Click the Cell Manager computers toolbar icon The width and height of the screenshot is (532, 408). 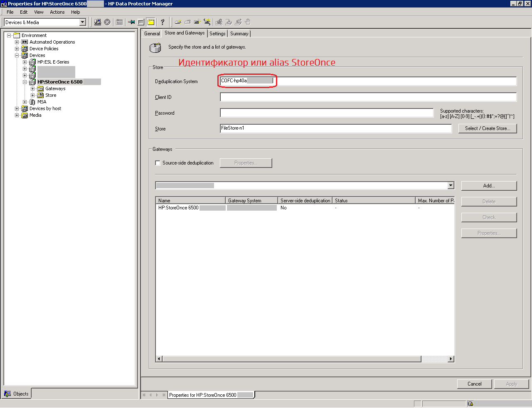tap(98, 22)
